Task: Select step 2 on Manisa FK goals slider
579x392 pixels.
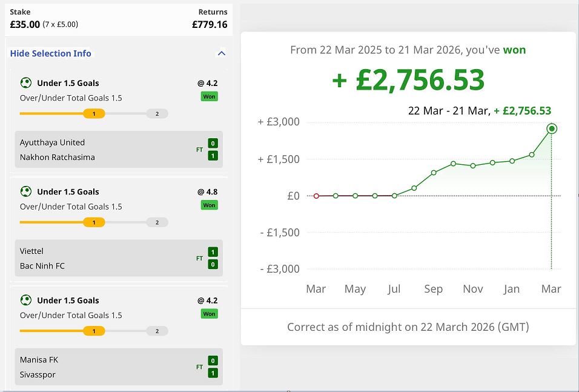Action: point(157,331)
